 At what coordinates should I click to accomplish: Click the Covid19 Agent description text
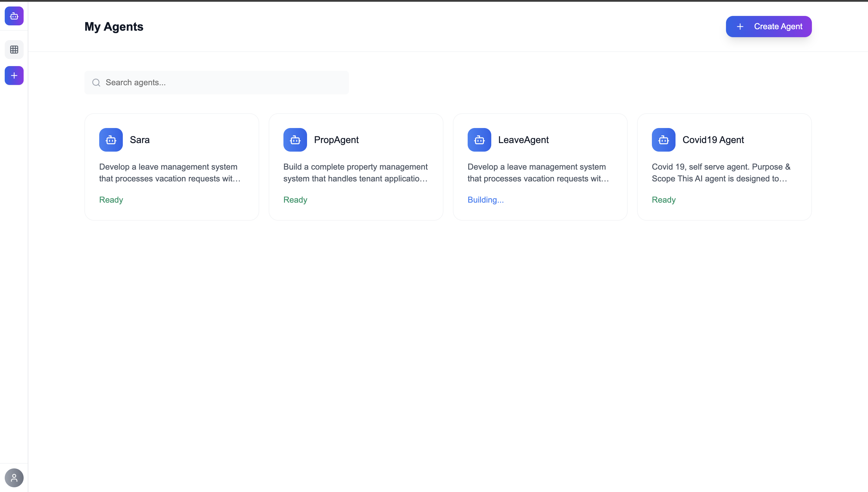(721, 173)
